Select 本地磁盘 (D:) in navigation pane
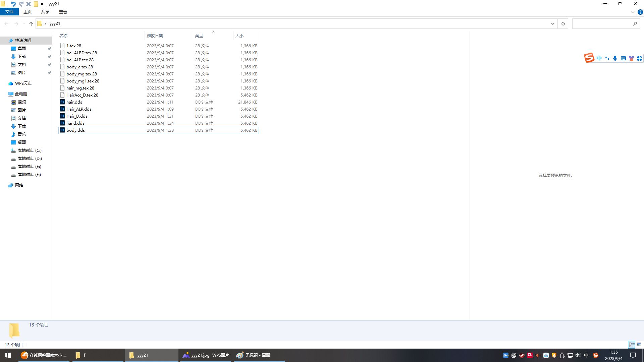This screenshot has width=644, height=362. point(30,159)
